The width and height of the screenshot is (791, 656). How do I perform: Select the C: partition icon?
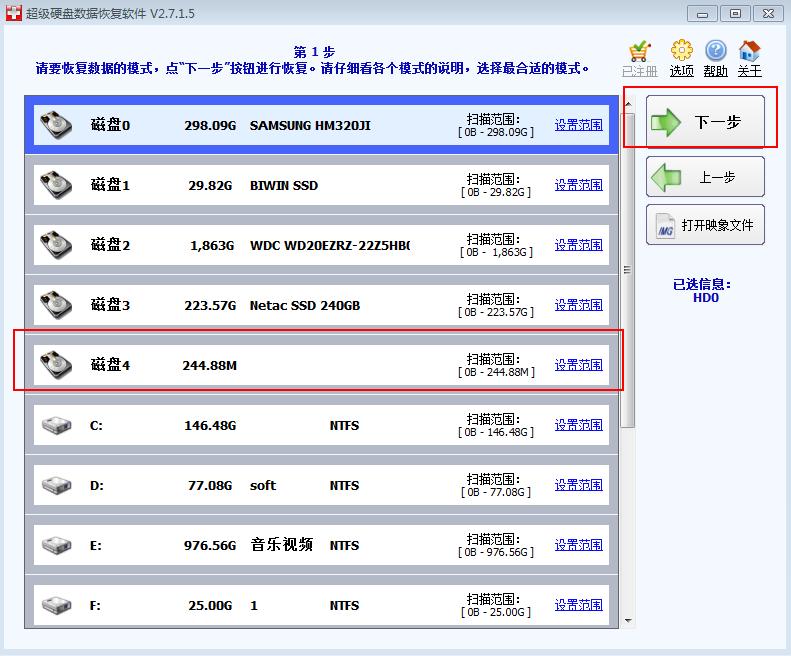coord(56,425)
